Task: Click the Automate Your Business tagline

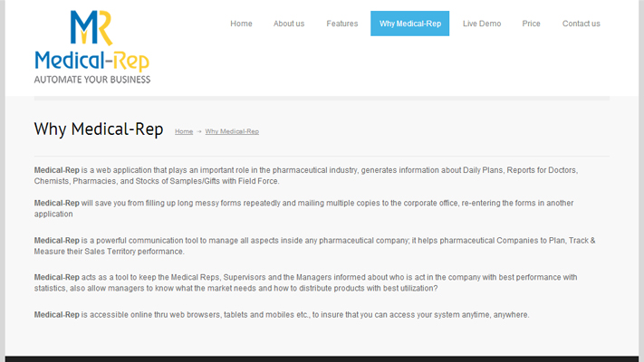Action: point(92,80)
